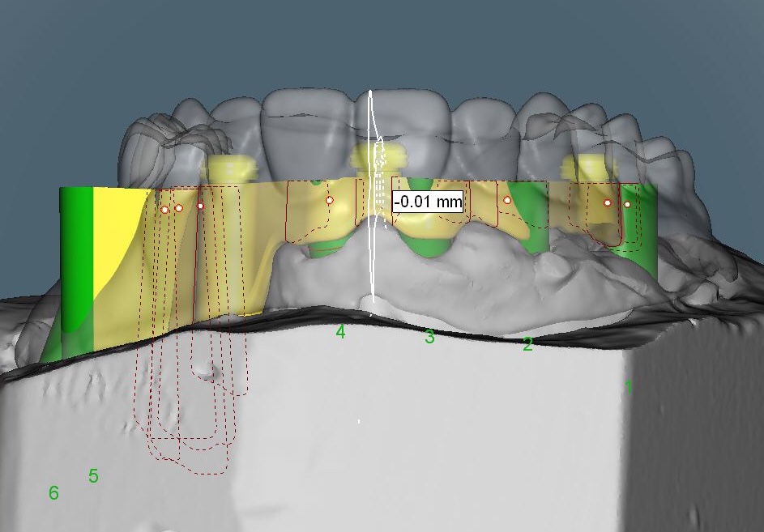The image size is (764, 532).
Task: Pick the leftmost white control point on the bar
Action: [164, 210]
